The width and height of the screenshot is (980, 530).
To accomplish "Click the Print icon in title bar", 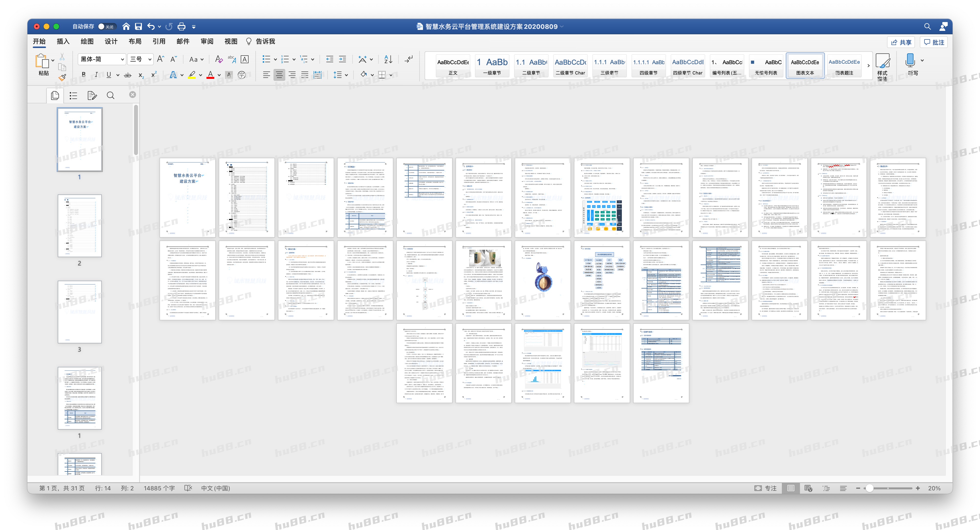I will tap(182, 27).
